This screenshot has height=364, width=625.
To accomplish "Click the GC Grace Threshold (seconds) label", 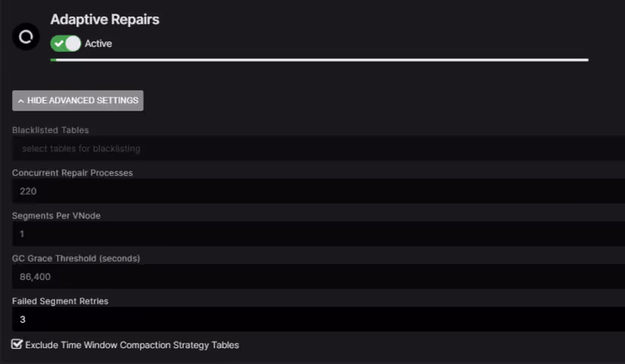I will 76,258.
